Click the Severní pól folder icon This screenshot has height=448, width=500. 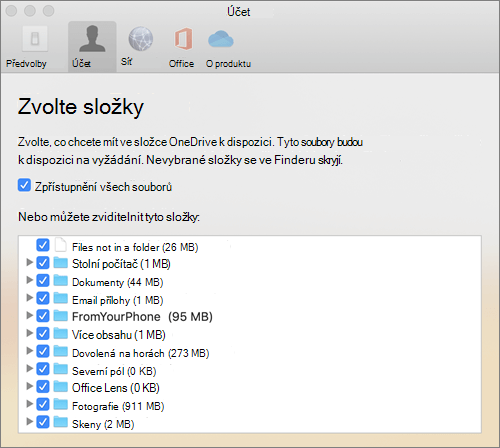pyautogui.click(x=61, y=369)
